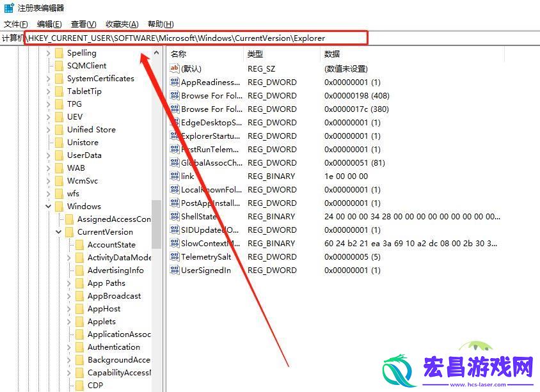540x392 pixels.
Task: Open the 查看(V) menu
Action: coord(83,24)
